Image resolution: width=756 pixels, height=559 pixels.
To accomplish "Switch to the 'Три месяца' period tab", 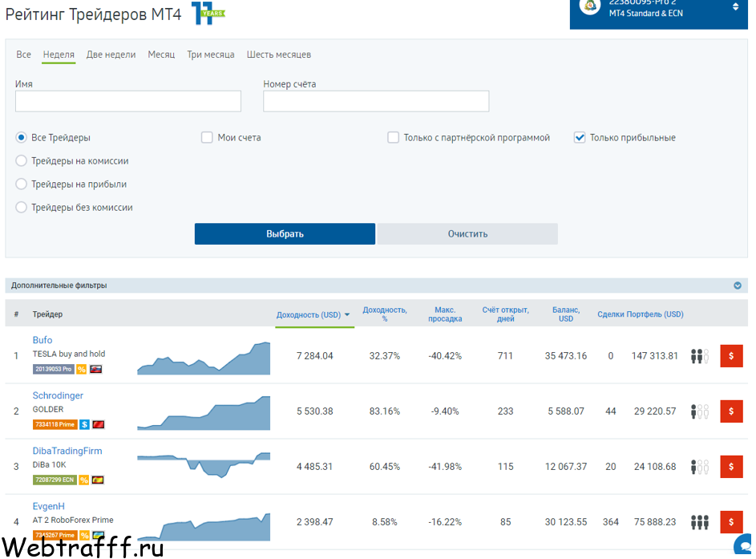I will coord(211,55).
